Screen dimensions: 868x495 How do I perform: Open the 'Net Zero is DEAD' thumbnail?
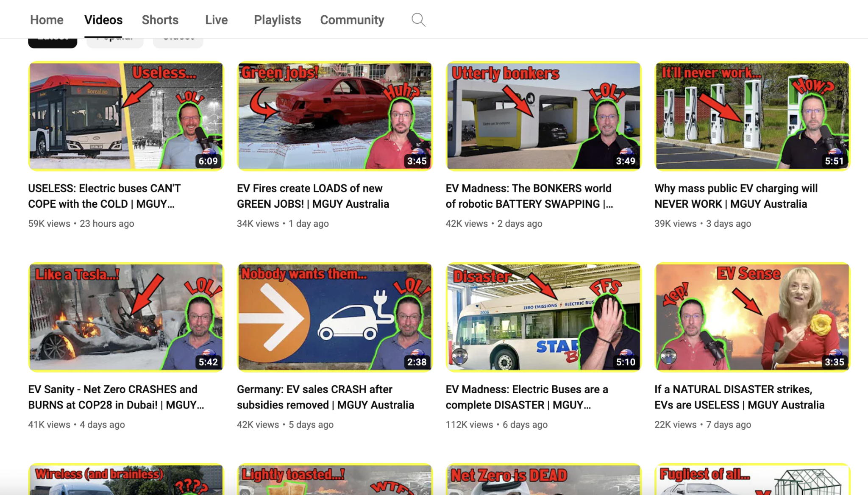pyautogui.click(x=543, y=479)
